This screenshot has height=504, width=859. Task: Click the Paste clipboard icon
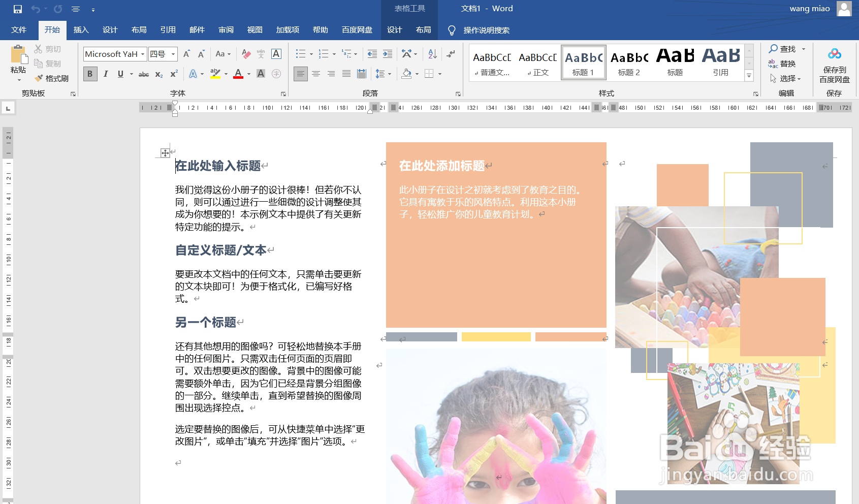[18, 55]
